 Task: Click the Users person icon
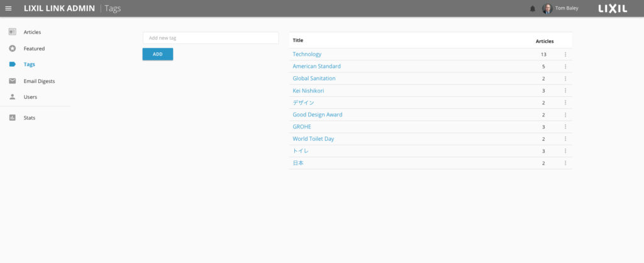13,97
